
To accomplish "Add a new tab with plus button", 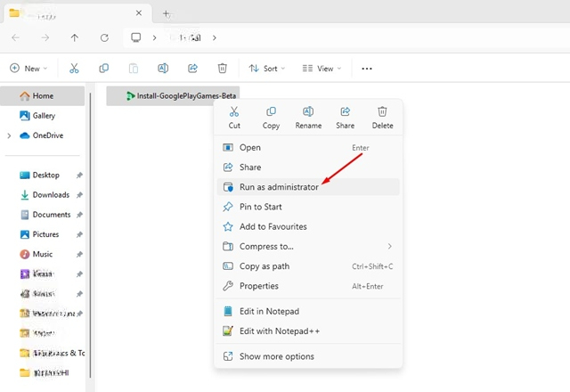I will pyautogui.click(x=167, y=14).
